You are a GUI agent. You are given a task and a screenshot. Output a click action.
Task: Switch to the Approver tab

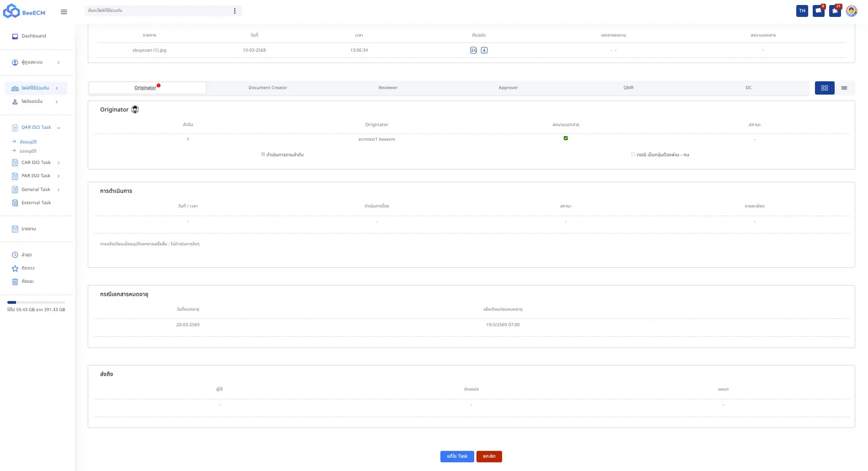coord(508,88)
